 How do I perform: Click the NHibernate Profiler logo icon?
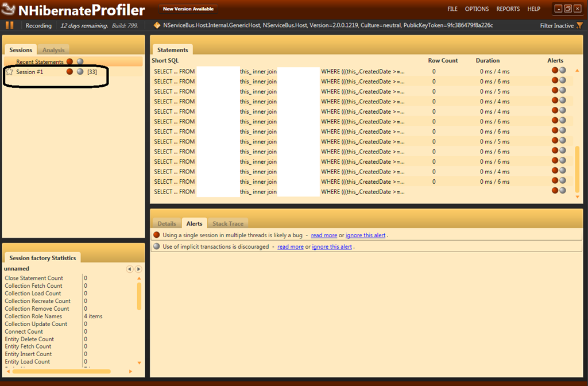[x=8, y=9]
